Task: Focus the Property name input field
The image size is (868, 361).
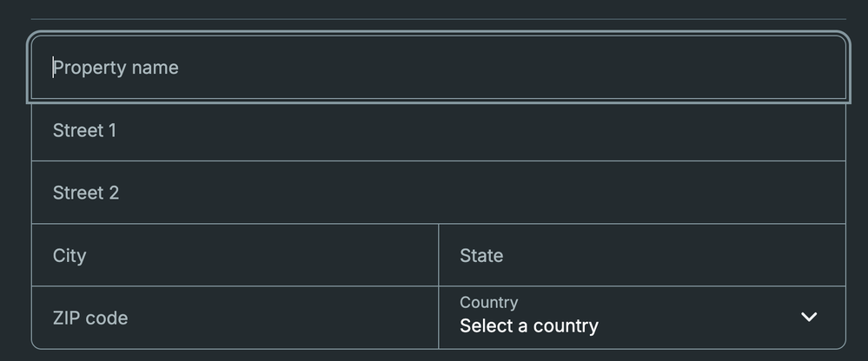Action: pos(438,68)
